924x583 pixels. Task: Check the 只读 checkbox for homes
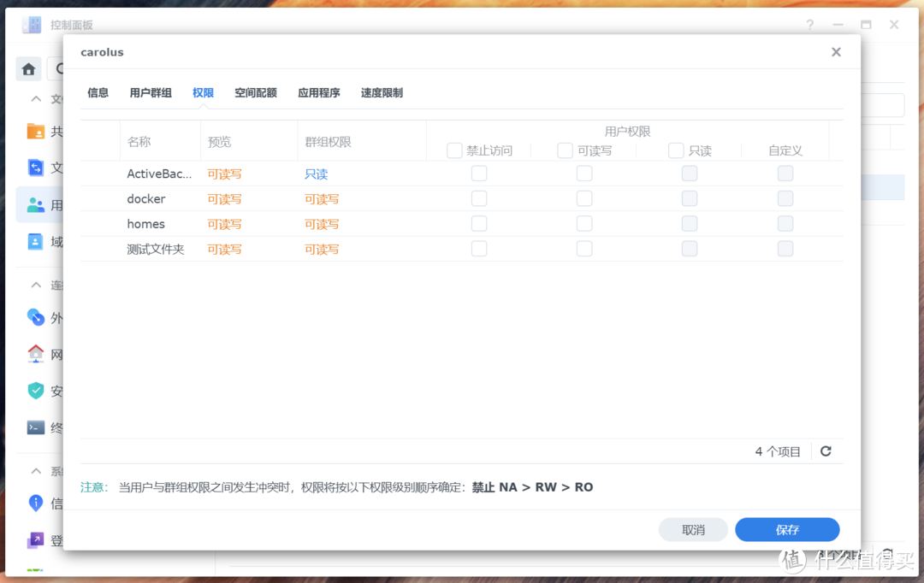(x=690, y=223)
